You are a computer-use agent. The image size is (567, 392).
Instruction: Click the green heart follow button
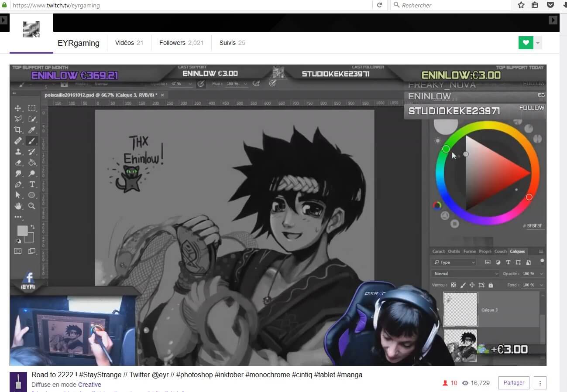click(x=526, y=43)
